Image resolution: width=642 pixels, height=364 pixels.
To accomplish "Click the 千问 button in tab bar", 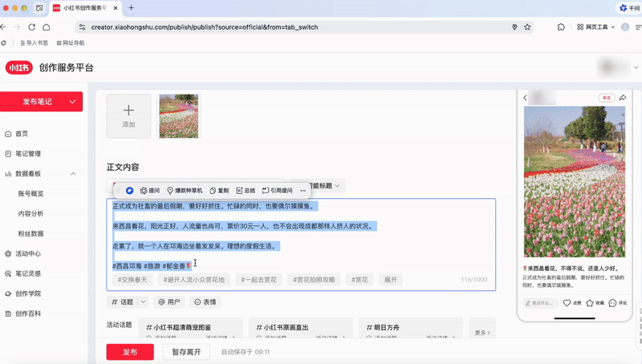I will (630, 8).
